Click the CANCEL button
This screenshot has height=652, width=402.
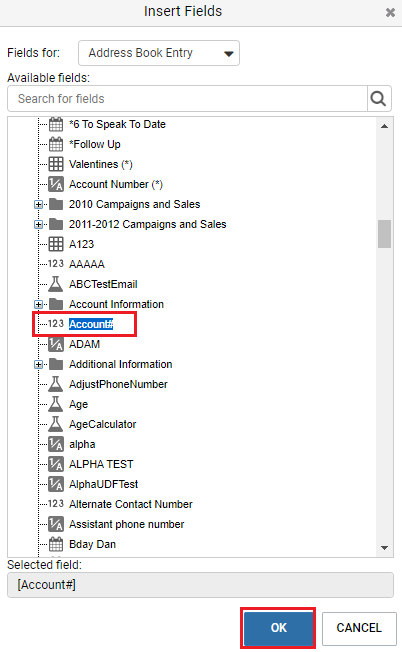(x=359, y=627)
